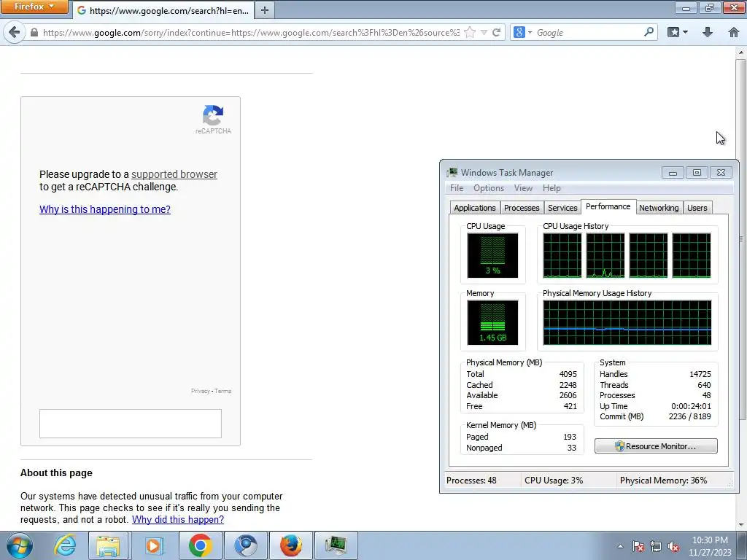Click the scrollbar up arrow
The height and width of the screenshot is (560, 747).
coord(741,52)
